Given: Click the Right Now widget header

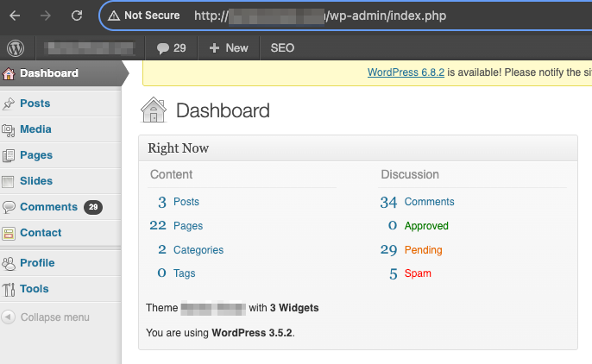Looking at the screenshot, I should pos(358,148).
